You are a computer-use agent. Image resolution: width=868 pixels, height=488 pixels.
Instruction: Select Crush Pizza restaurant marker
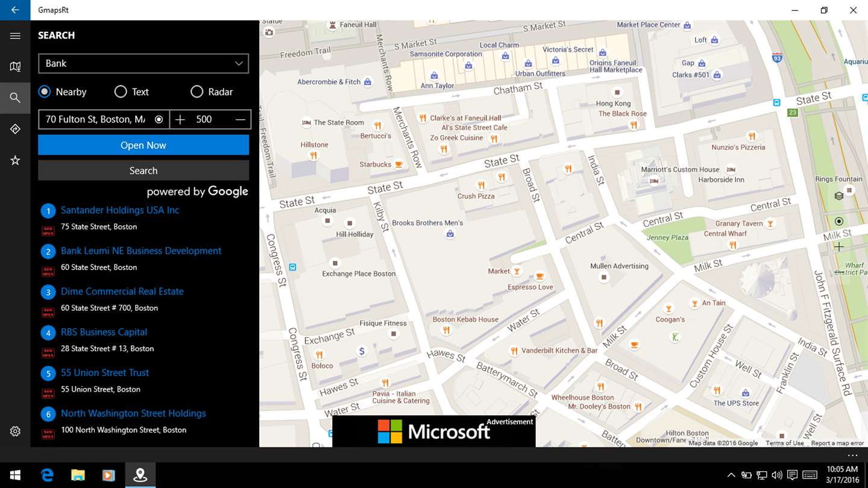tap(481, 185)
